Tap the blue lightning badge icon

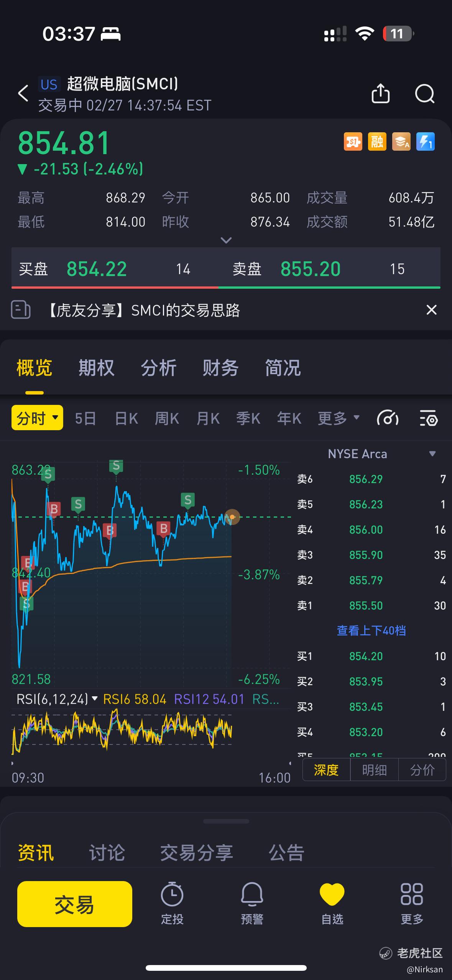pyautogui.click(x=426, y=142)
